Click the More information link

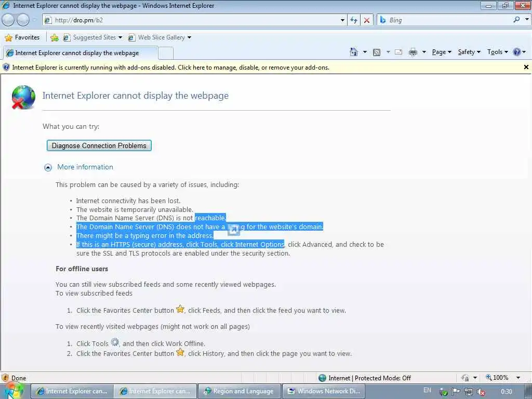85,167
